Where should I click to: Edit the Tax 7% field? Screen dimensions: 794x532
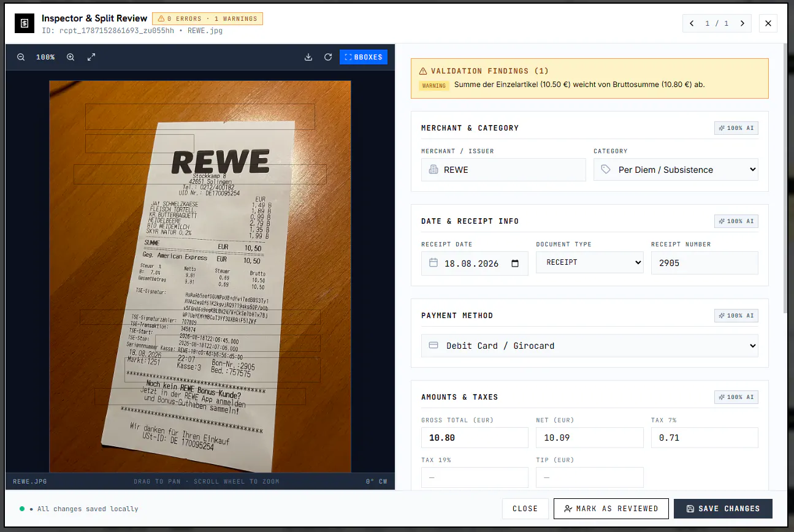[704, 438]
